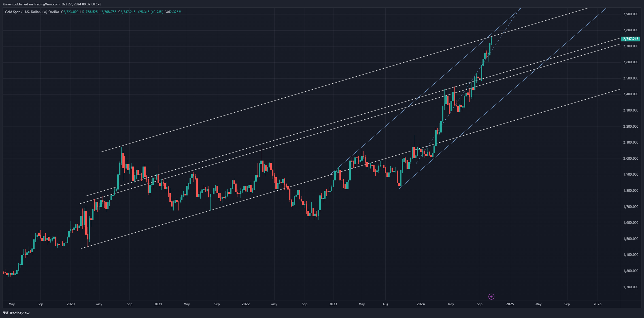Click the 2024 label on the time axis
The width and height of the screenshot is (644, 318).
point(421,304)
